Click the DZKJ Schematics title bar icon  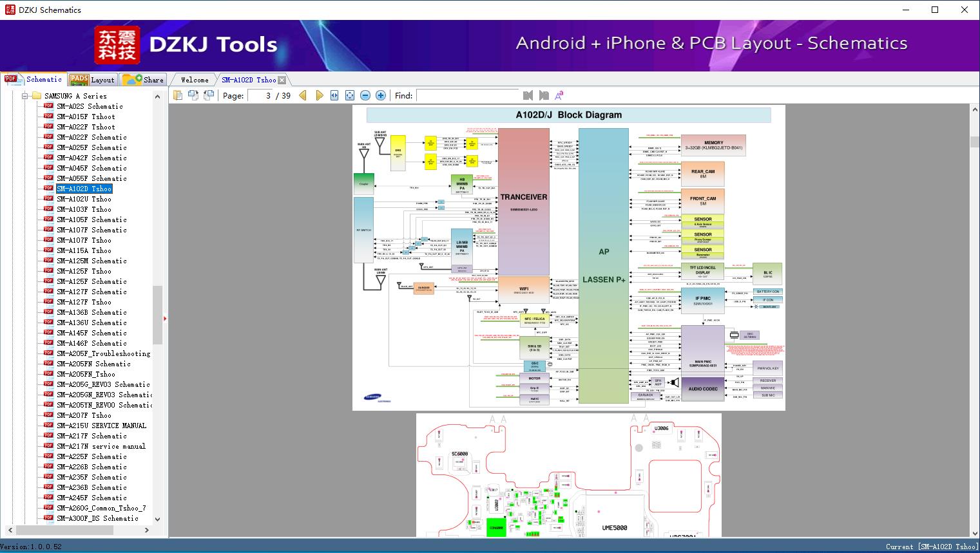pyautogui.click(x=10, y=10)
